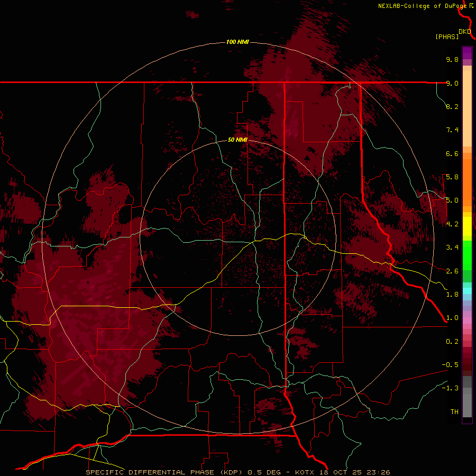Viewport: 476px width, 476px height.
Task: Click the -1.3 value on the color scale
Action: [x=450, y=388]
